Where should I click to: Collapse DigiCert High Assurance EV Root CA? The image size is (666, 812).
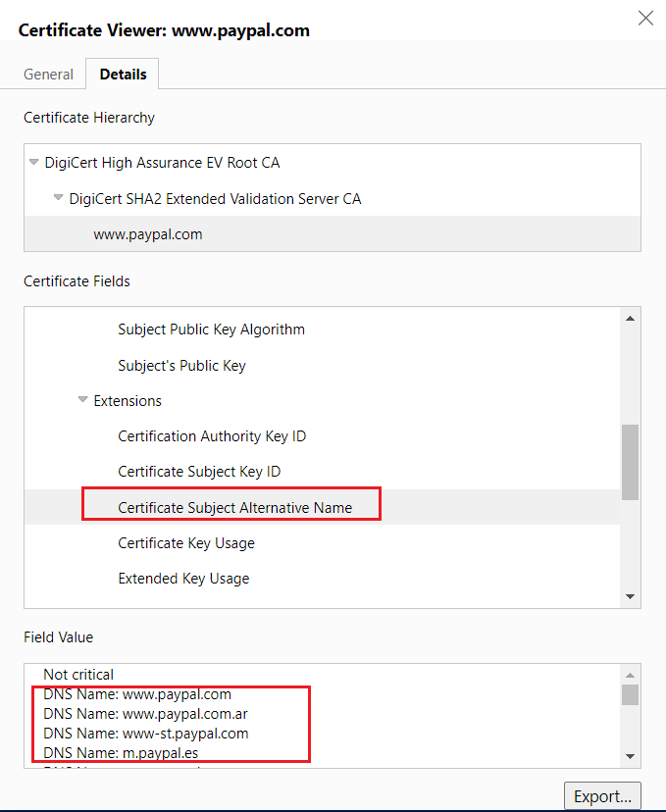coord(34,162)
